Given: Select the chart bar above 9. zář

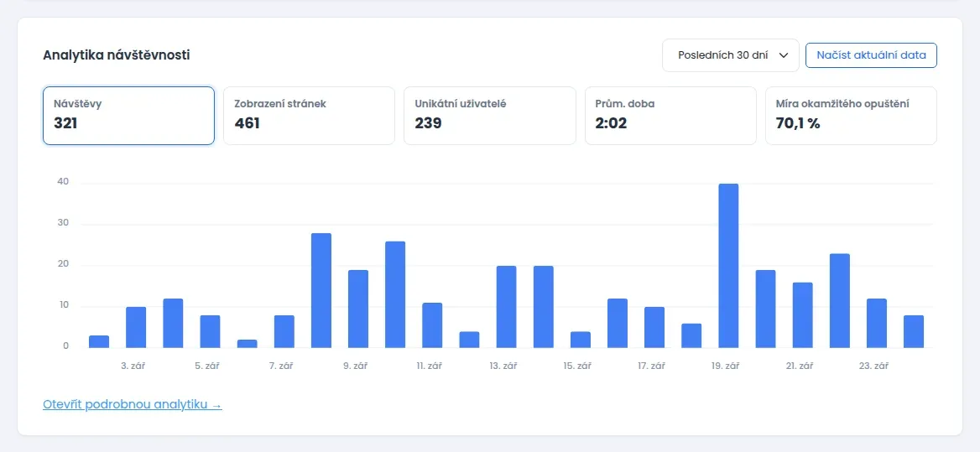Looking at the screenshot, I should (358, 309).
